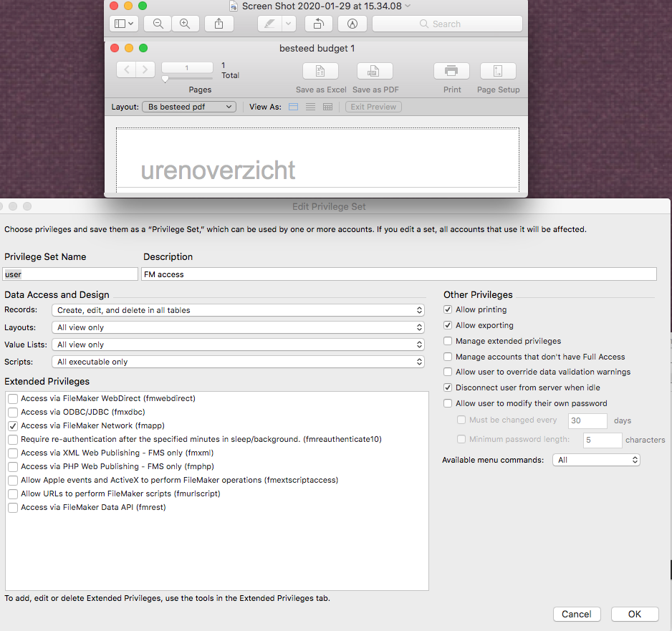Toggle Require re-authentication checkbox
The image size is (672, 631).
point(13,440)
